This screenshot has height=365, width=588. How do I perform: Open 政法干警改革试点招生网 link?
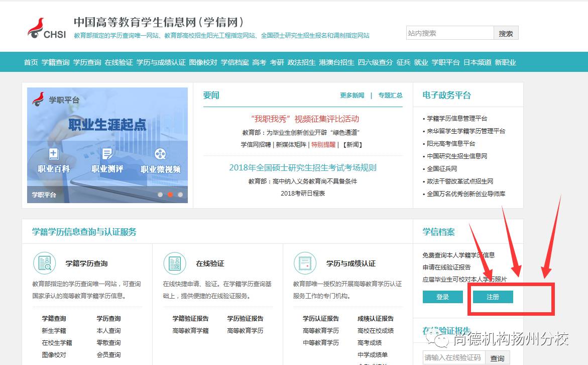(460, 181)
